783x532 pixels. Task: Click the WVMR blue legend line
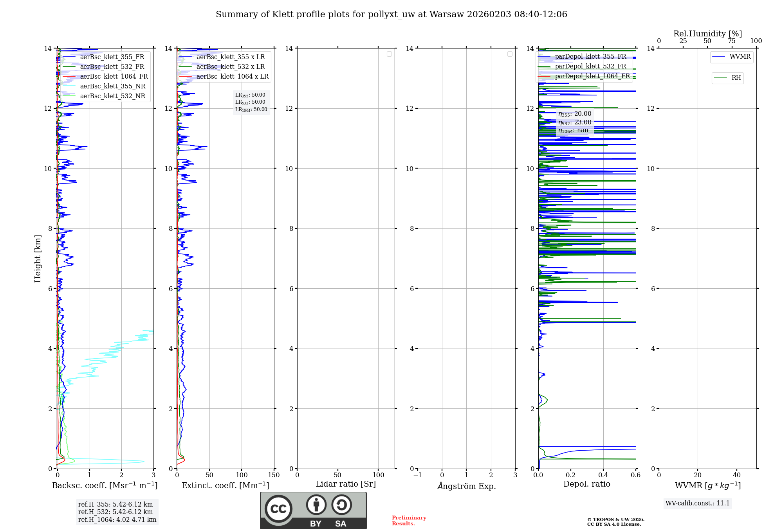[719, 57]
